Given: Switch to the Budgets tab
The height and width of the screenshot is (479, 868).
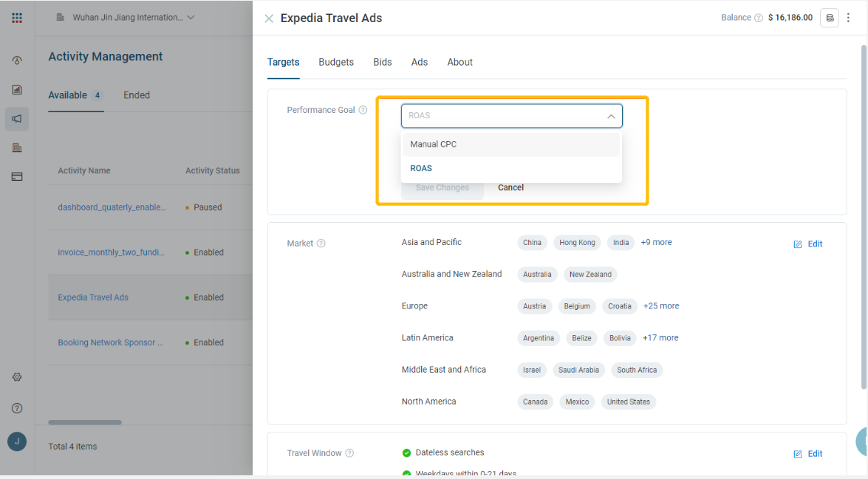Looking at the screenshot, I should tap(336, 62).
